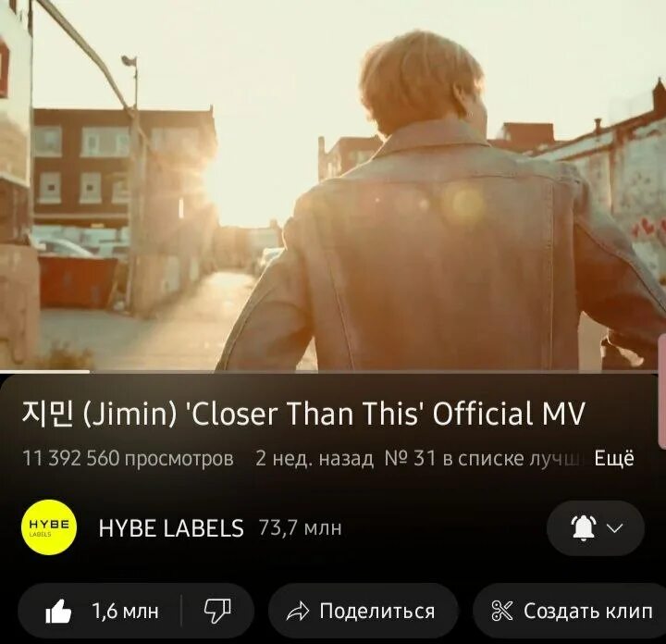Click the "Создать клип" button label
The image size is (666, 644).
tap(588, 612)
